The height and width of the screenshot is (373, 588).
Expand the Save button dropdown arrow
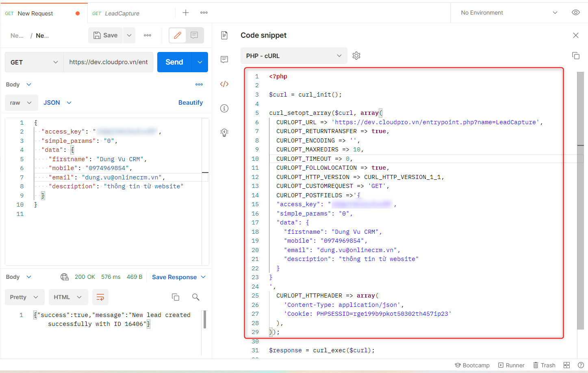coord(129,35)
